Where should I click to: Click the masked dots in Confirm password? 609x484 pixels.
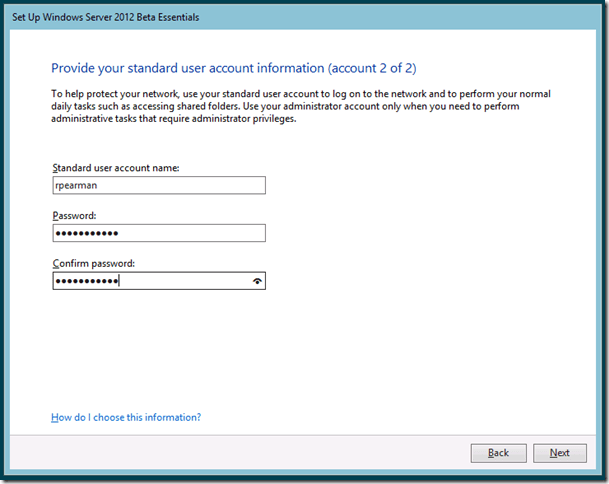pos(86,282)
